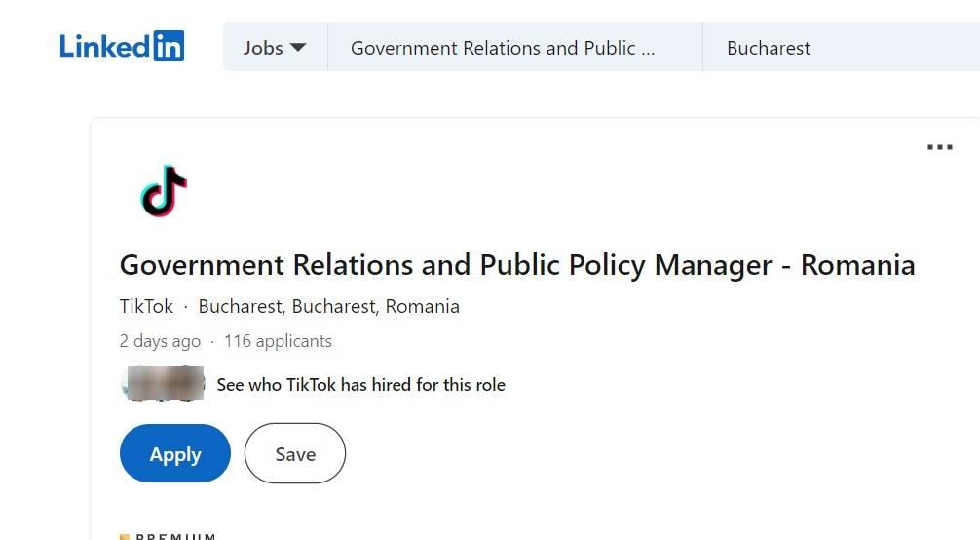Open the Jobs search category dropdown
Screen dimensions: 980x540
[x=274, y=48]
